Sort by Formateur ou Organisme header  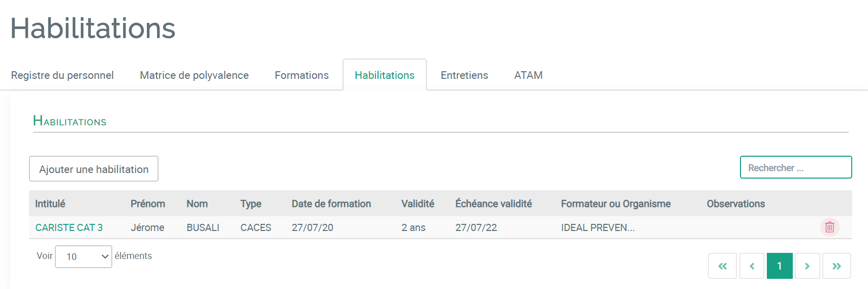(x=616, y=204)
